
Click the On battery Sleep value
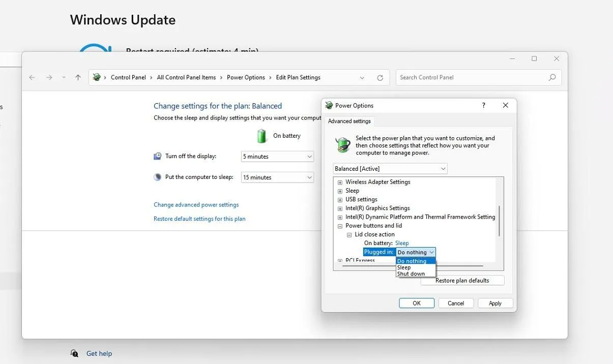[402, 243]
